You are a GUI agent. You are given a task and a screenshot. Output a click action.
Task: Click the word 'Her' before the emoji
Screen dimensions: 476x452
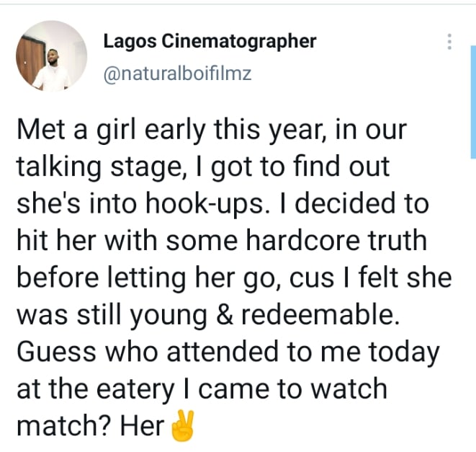143,425
